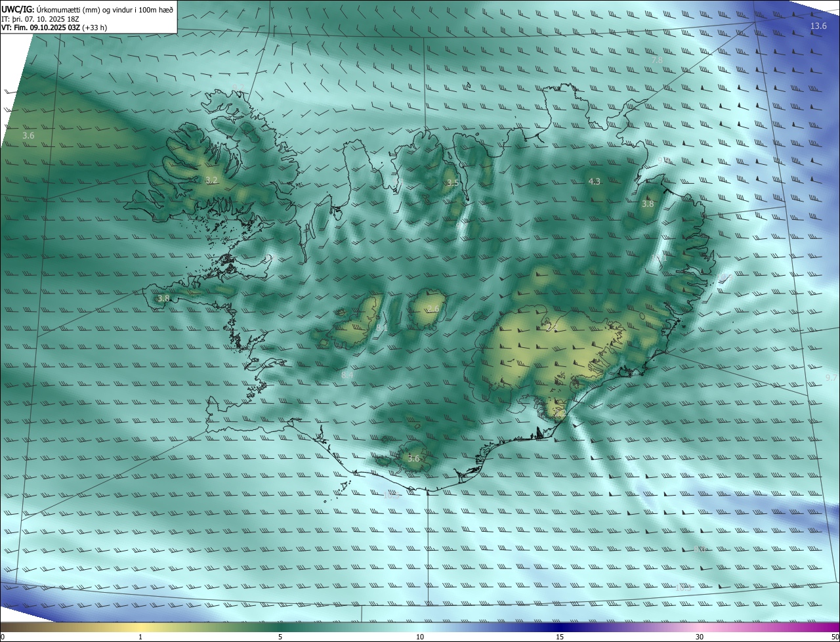Click the 3.2 value over the Westfjords
Screen dimensions: 840x642
pyautogui.click(x=211, y=180)
